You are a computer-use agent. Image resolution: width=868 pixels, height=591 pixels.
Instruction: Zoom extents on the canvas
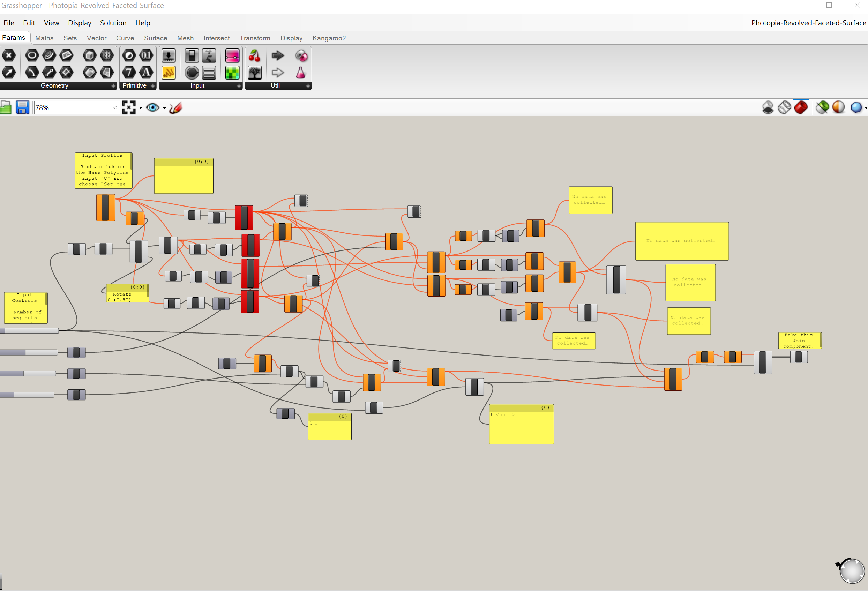[129, 107]
